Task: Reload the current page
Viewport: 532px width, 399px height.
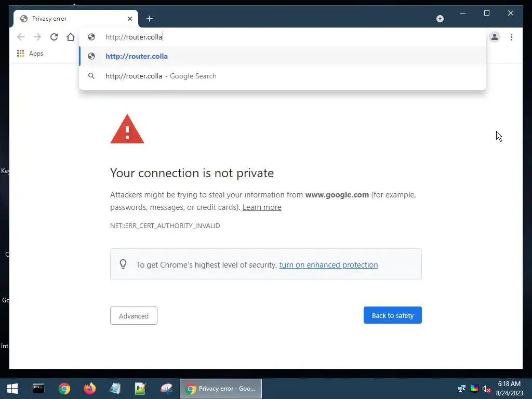Action: pyautogui.click(x=54, y=37)
